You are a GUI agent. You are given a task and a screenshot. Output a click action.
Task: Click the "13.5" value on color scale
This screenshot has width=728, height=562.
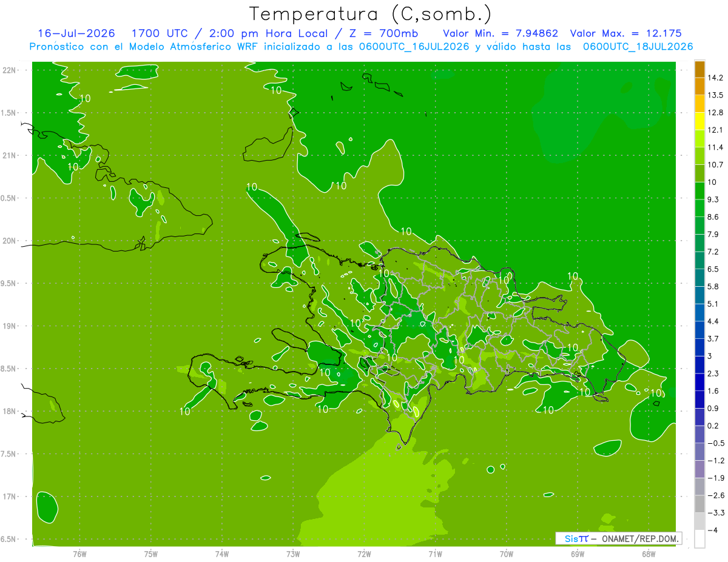coord(716,95)
